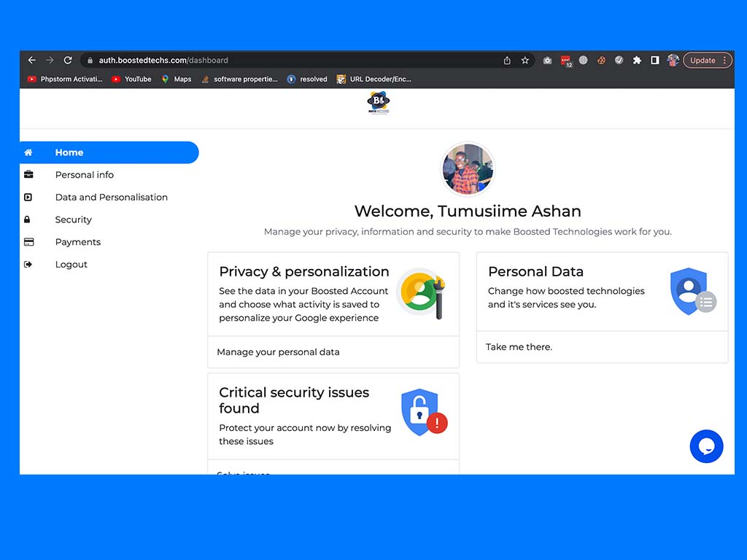Open the YouTube bookmark
Viewport: 747px width, 560px height.
(131, 79)
